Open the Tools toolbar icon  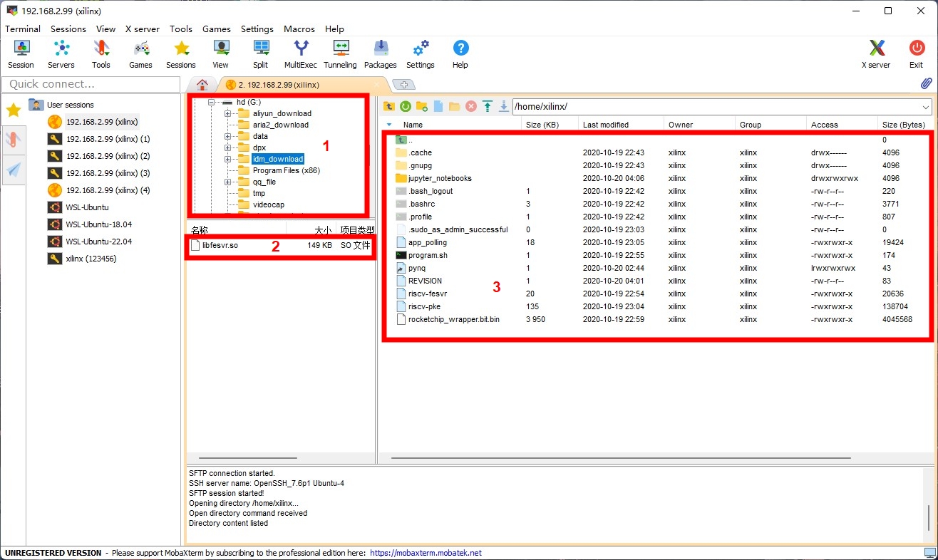point(101,54)
